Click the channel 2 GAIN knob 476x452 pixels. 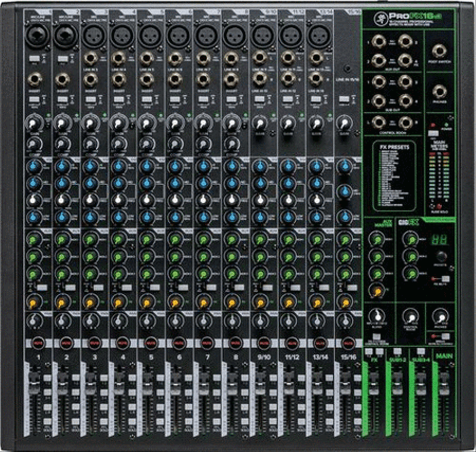[x=61, y=124]
